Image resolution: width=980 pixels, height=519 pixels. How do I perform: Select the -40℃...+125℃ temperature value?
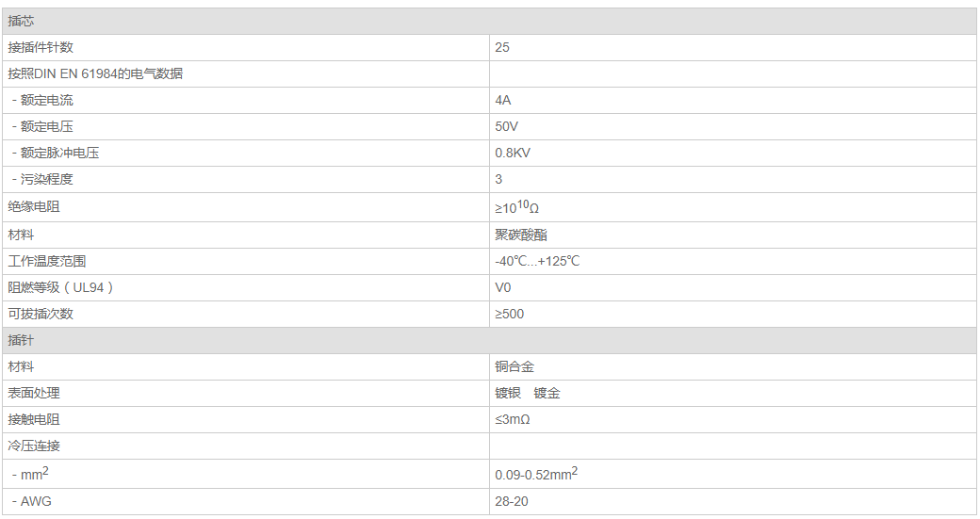(537, 261)
